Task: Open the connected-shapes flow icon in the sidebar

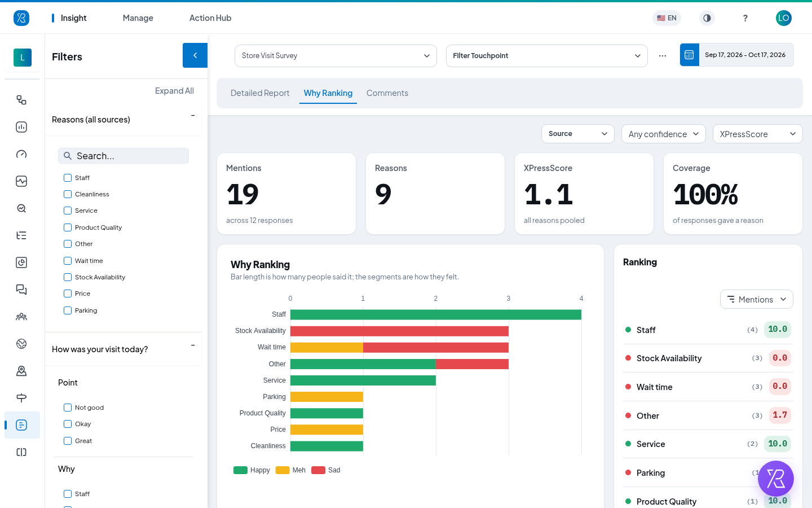Action: [21, 100]
